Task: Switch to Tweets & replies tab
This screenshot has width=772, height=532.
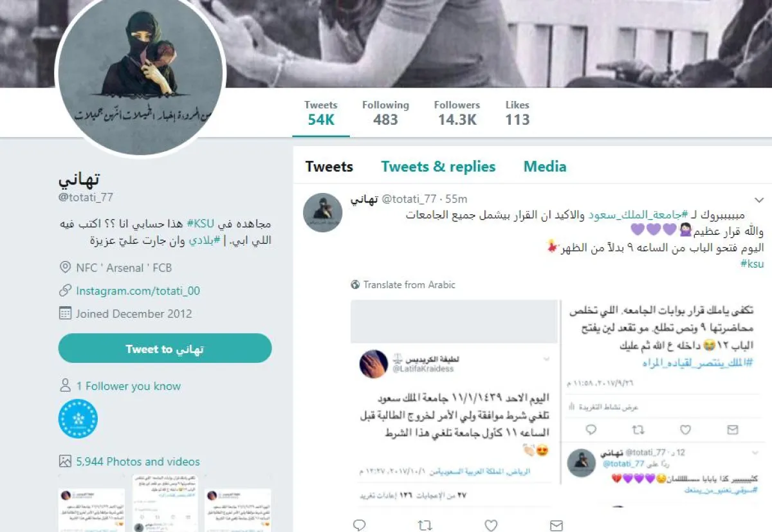Action: 438,167
